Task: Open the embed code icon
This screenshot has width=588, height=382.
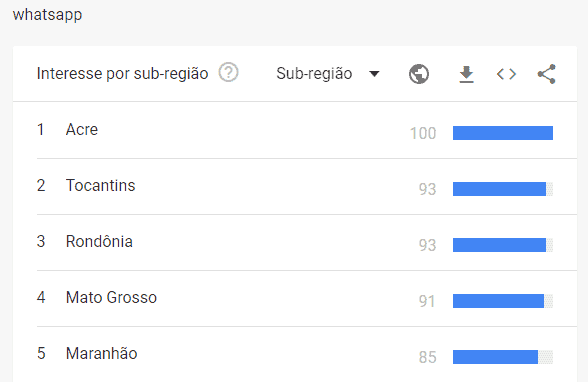Action: 506,74
